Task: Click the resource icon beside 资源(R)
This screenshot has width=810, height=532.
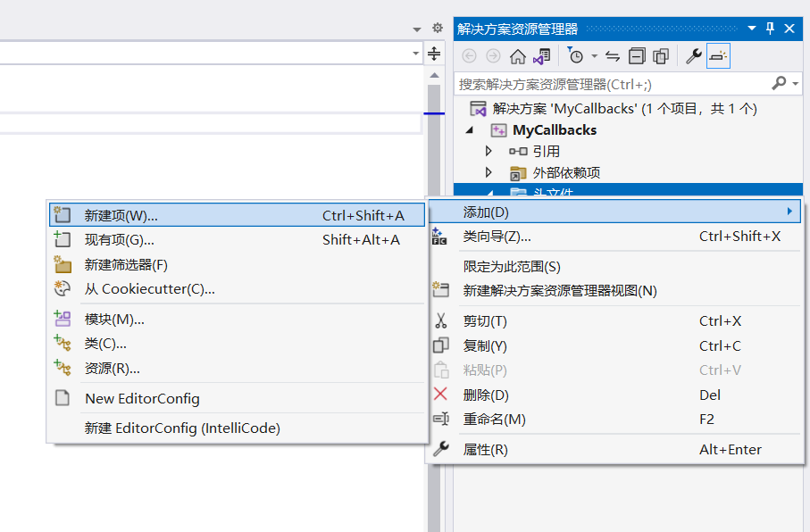Action: (x=63, y=367)
